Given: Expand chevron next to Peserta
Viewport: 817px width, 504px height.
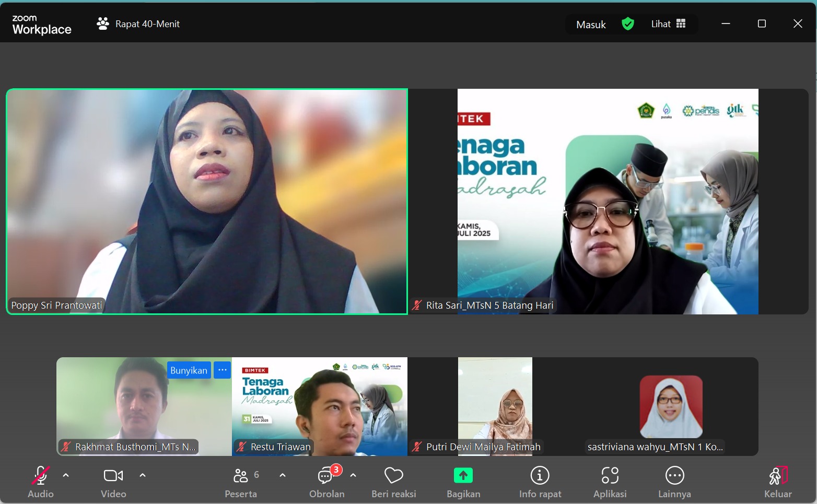Looking at the screenshot, I should [x=283, y=475].
